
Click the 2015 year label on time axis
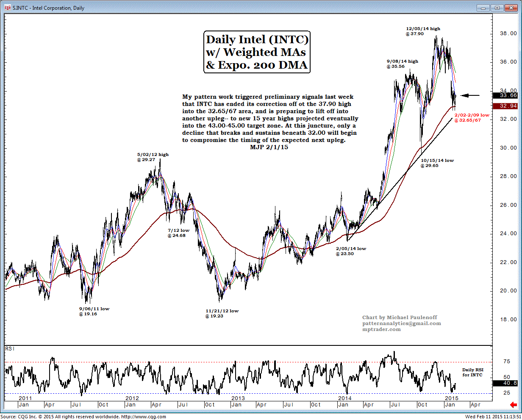click(x=451, y=398)
